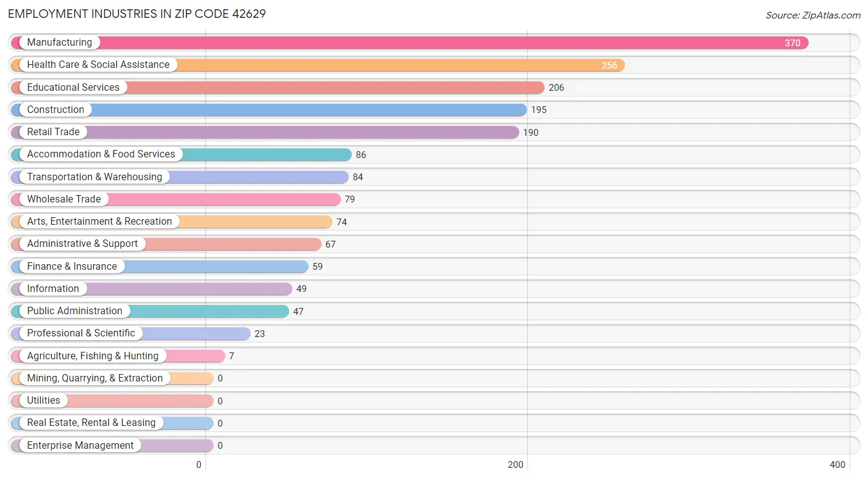Select the Wholesale Trade label
Screen dimensions: 868x479
coord(64,199)
